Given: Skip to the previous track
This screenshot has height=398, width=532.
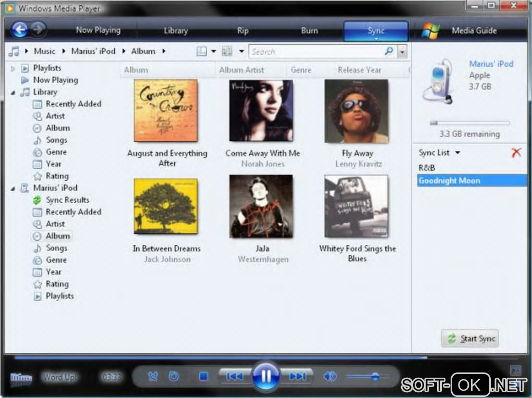Looking at the screenshot, I should [x=235, y=376].
